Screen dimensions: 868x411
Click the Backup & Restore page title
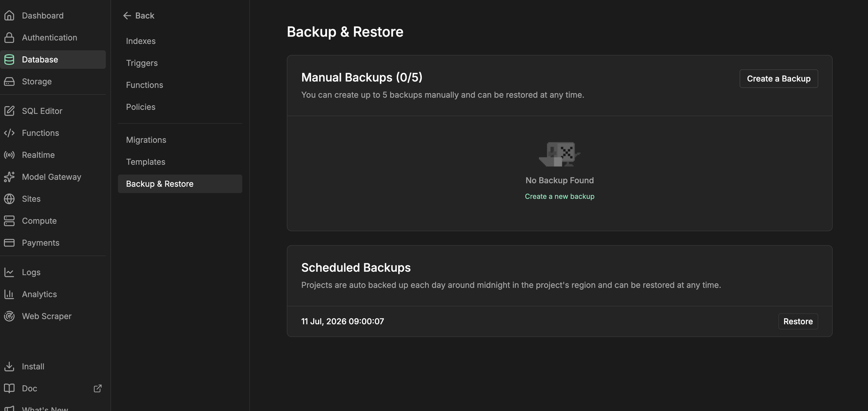[x=345, y=32]
